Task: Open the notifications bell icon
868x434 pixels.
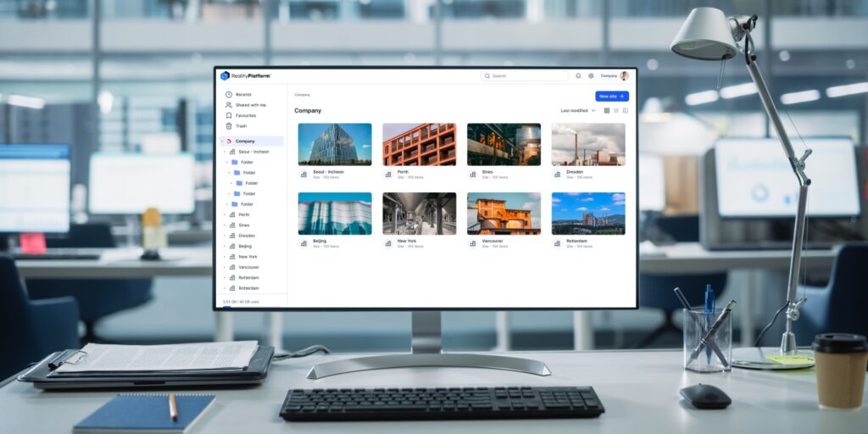Action: [x=578, y=75]
